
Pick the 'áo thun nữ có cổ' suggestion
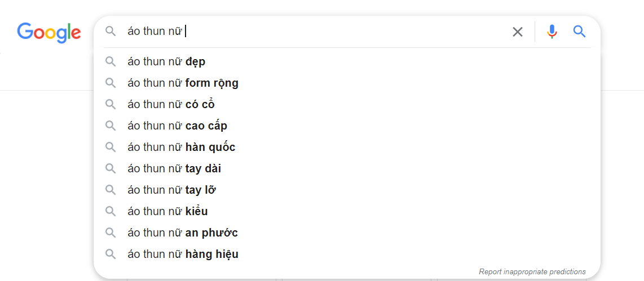171,104
